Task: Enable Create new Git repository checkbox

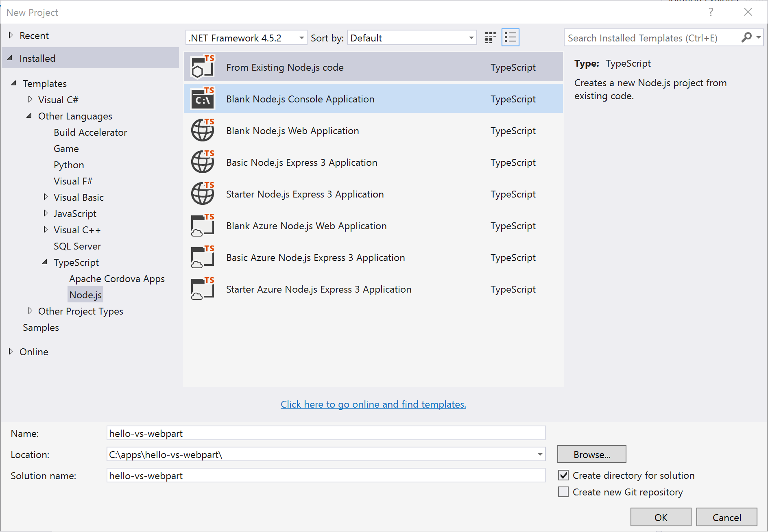Action: click(x=563, y=492)
